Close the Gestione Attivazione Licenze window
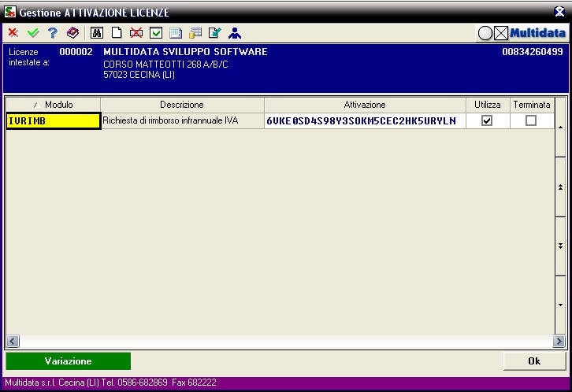This screenshot has width=572, height=392. coord(559,12)
